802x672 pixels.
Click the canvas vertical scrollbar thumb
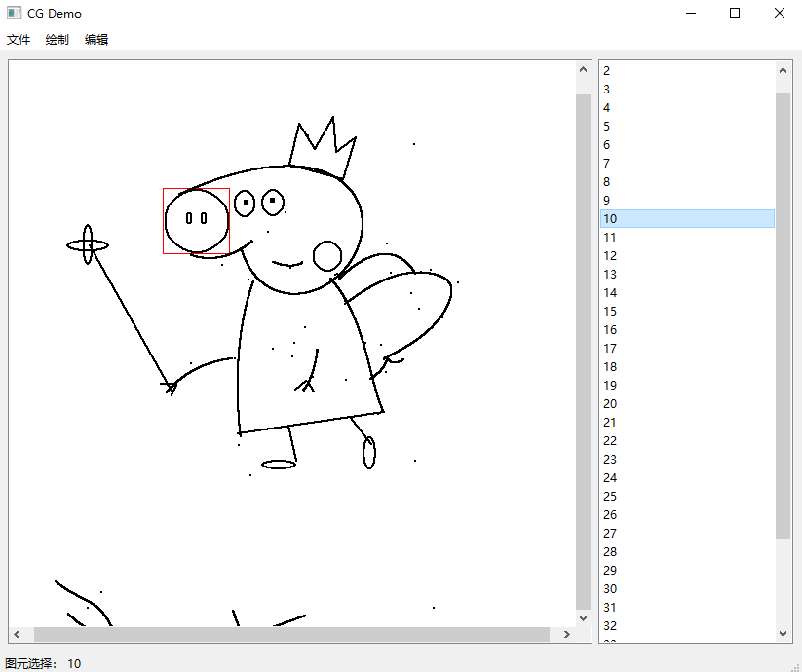(x=583, y=352)
